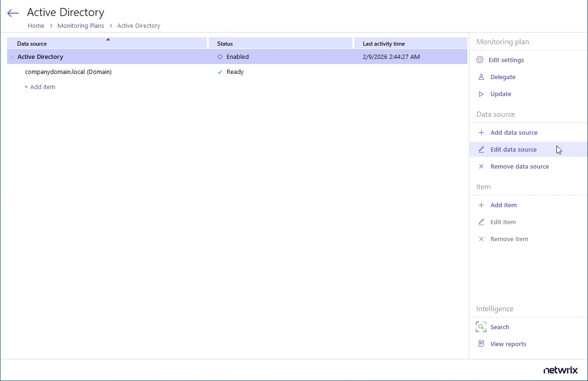588x381 pixels.
Task: Select the companydomain.local (Domain) row
Action: (68, 72)
